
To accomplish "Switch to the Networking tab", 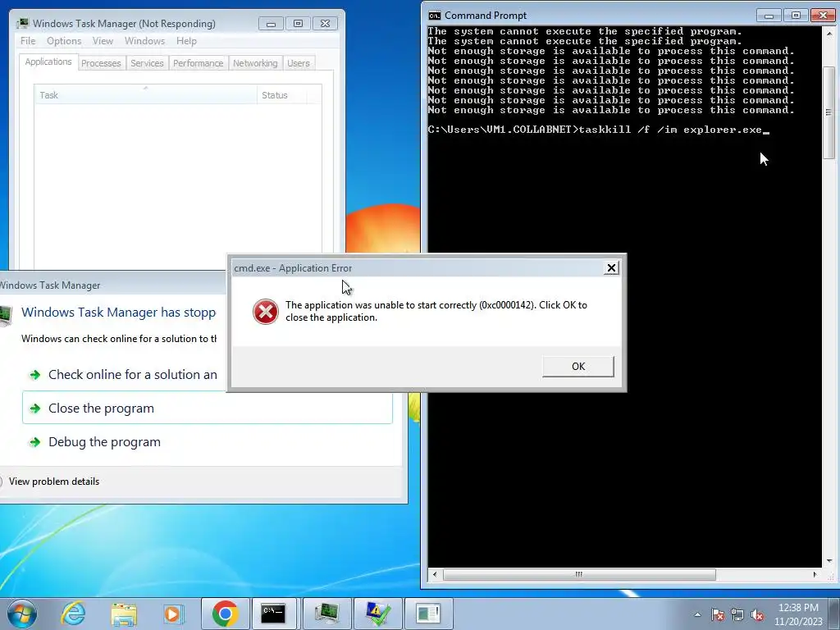I will click(x=255, y=63).
